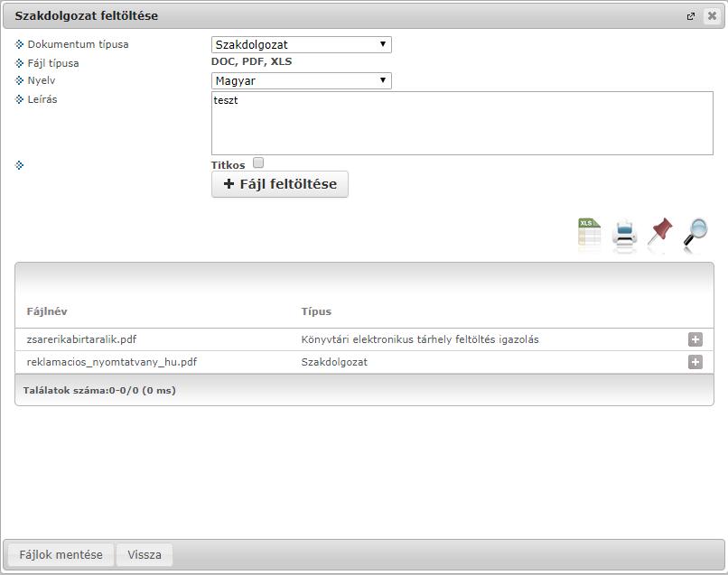Image resolution: width=728 pixels, height=575 pixels.
Task: Click the DOC, PDF, XLS file type text
Action: click(x=252, y=61)
